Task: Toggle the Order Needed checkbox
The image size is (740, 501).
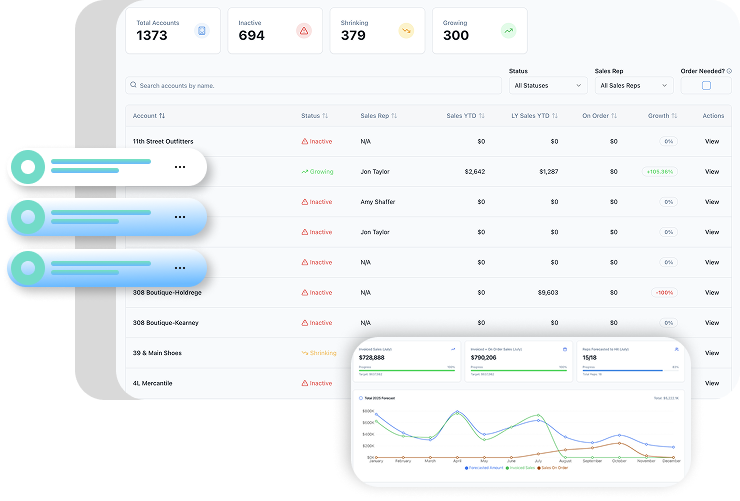Action: click(706, 86)
